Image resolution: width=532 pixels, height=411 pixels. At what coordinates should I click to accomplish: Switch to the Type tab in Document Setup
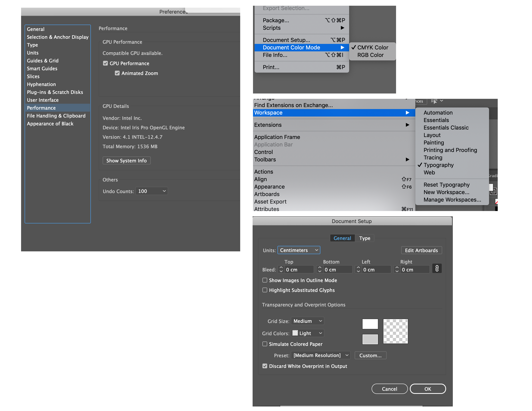point(364,238)
